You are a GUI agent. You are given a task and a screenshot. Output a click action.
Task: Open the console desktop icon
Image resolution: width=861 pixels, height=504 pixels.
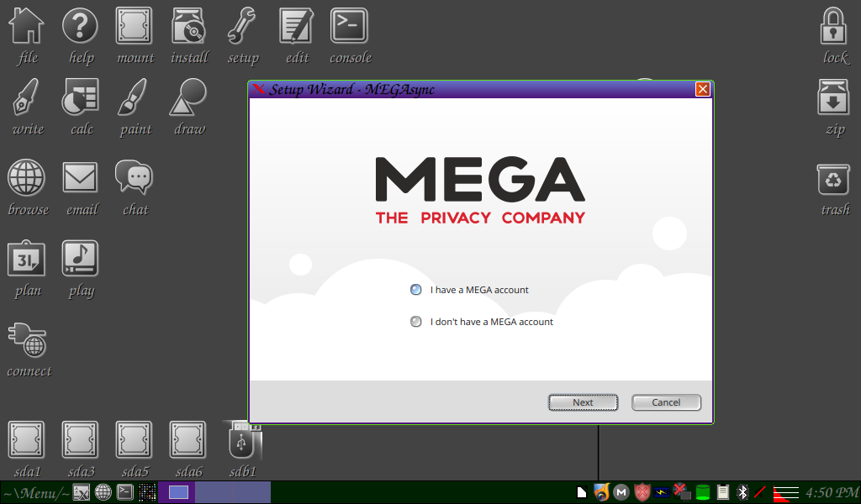350,36
